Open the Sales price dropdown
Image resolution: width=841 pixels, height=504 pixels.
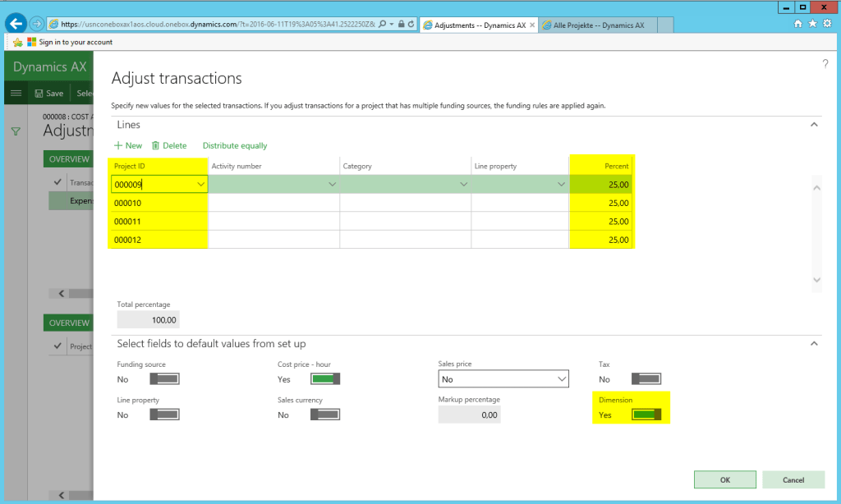pos(562,378)
